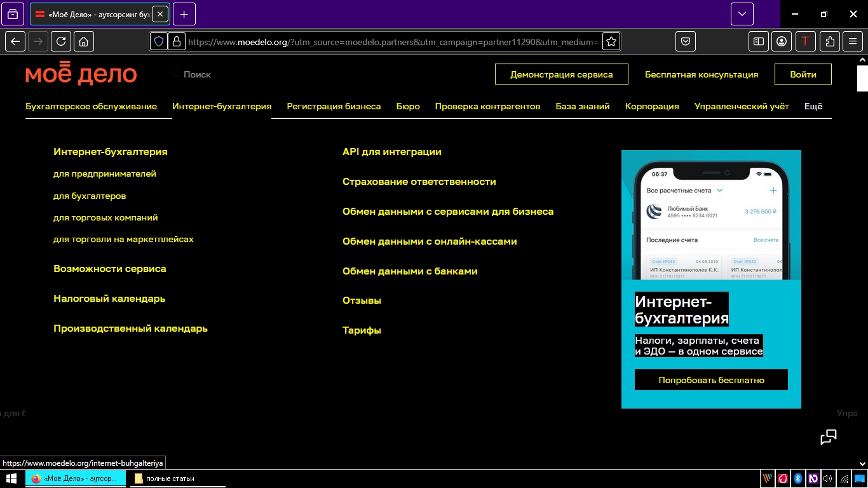Open Обмен данными с онлайн-кассами link
Image resolution: width=868 pixels, height=488 pixels.
pyautogui.click(x=430, y=241)
